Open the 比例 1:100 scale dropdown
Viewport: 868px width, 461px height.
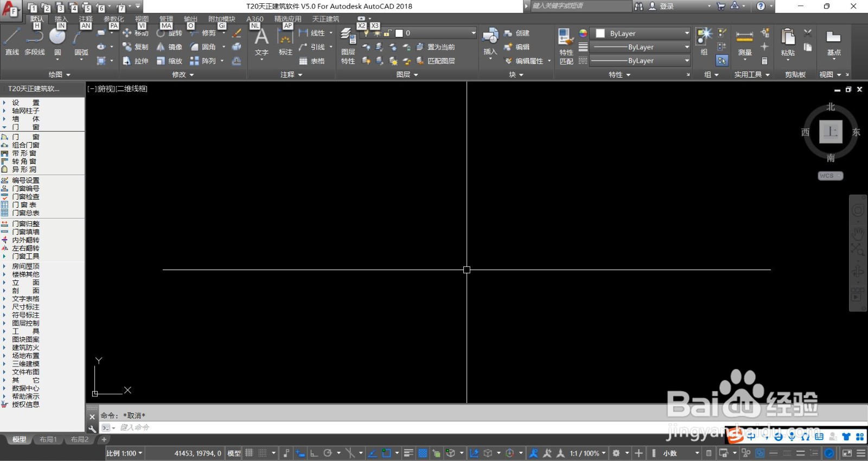[125, 453]
